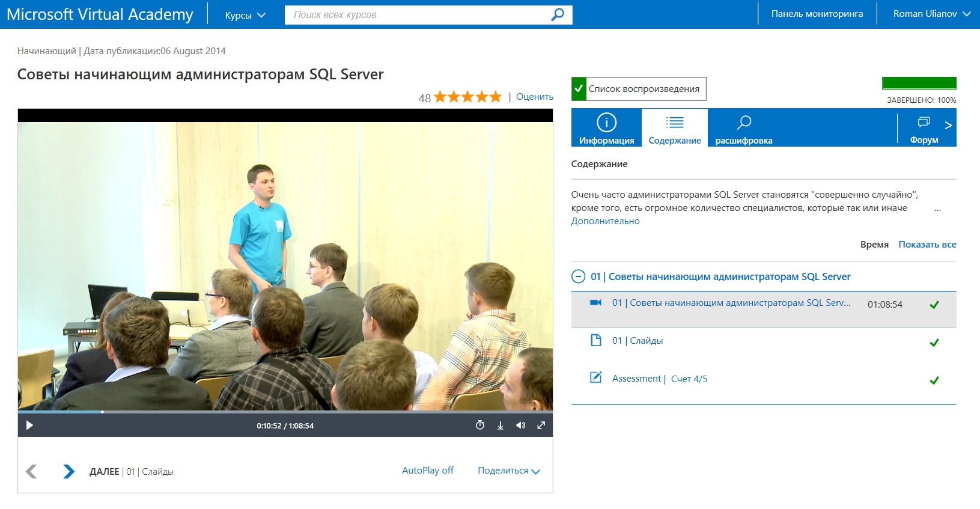Click the Оценить link
The image size is (980, 509).
535,97
